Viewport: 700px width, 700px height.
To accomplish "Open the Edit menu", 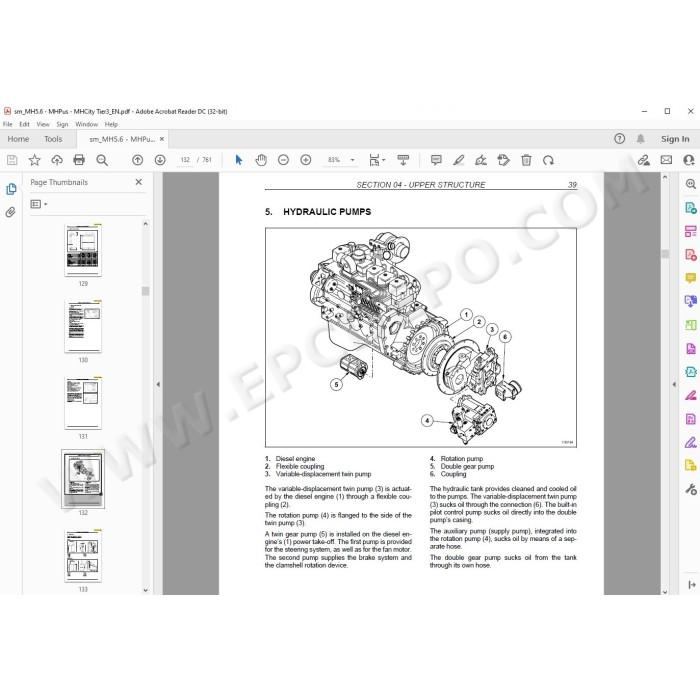I will click(24, 124).
